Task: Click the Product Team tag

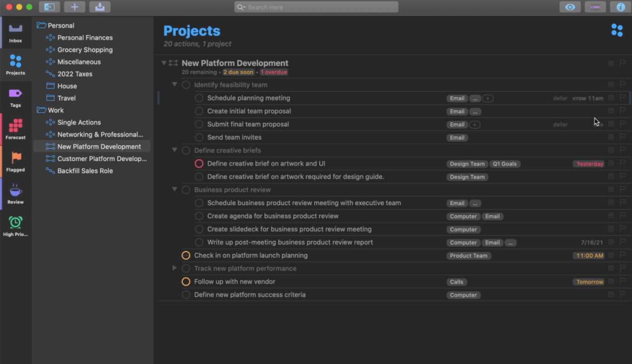Action: 469,256
